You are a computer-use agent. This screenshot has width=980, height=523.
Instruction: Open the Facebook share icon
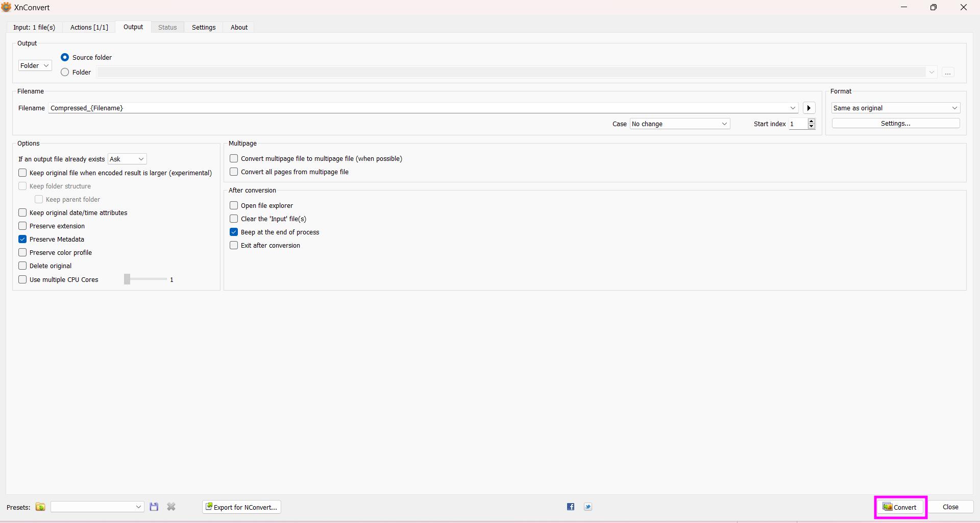coord(571,507)
